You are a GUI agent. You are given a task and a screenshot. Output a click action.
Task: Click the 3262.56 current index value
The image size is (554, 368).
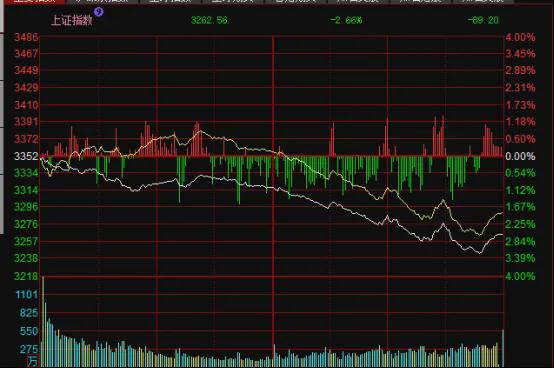[x=209, y=20]
